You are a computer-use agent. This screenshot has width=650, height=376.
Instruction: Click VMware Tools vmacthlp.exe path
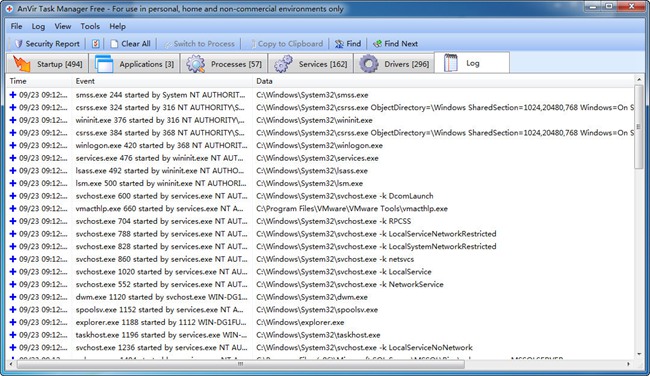tap(352, 209)
